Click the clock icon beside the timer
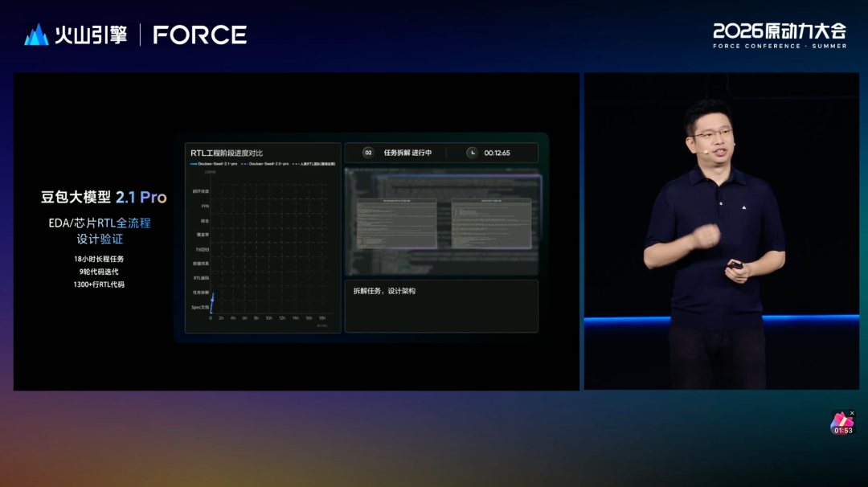 [472, 153]
